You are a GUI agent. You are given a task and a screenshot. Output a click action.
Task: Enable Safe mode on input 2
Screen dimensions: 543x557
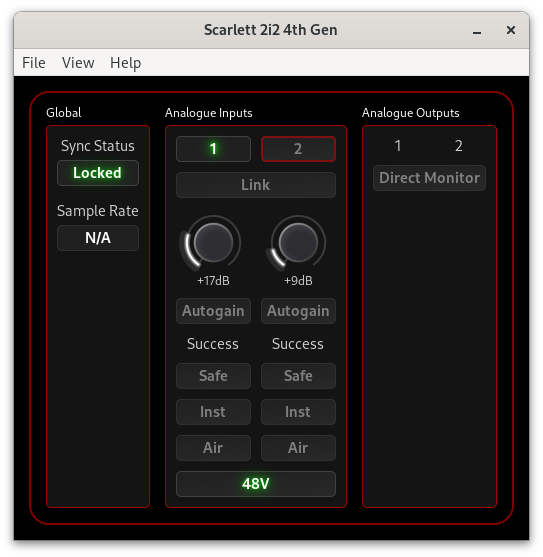[298, 376]
